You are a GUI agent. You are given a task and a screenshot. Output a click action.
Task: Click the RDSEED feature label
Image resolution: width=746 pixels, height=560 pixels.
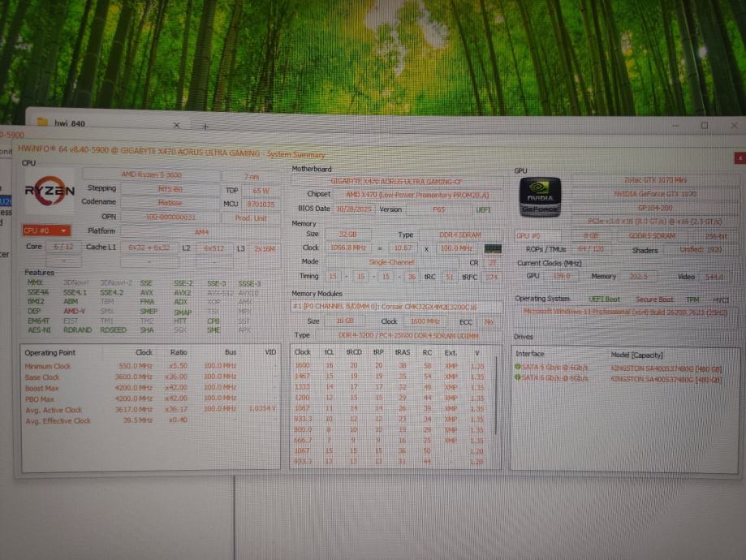click(113, 330)
